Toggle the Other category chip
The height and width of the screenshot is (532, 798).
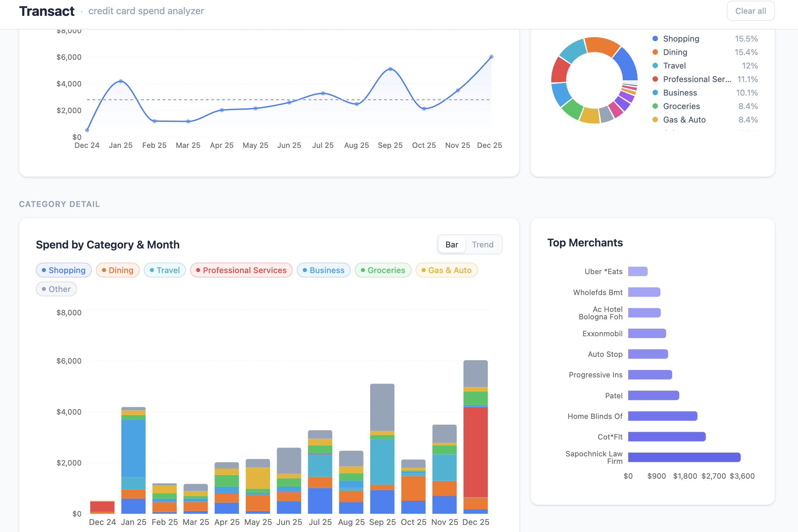pos(56,289)
